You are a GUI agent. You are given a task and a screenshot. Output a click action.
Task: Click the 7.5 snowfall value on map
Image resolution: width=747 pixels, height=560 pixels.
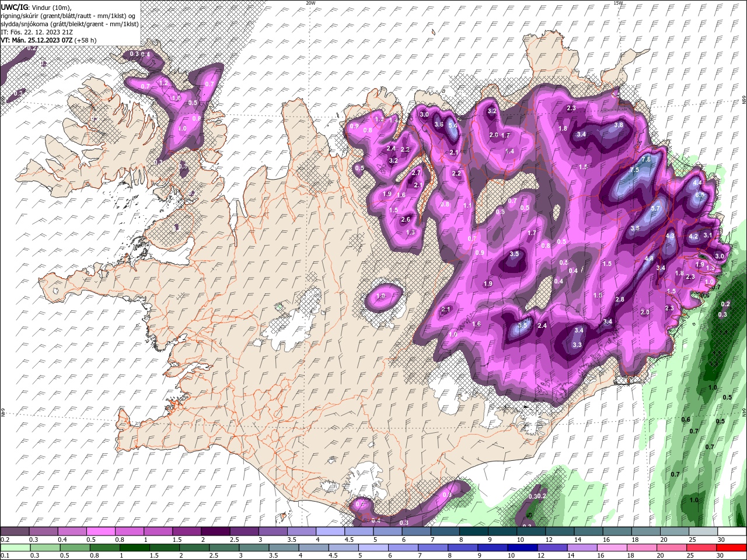634,170
